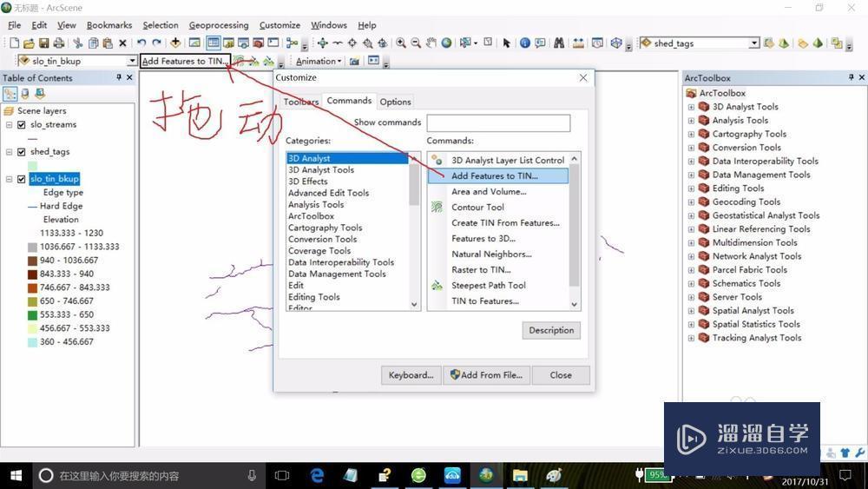Open the Animation dropdown menu
Viewport: 868px width, 489px height.
(319, 61)
